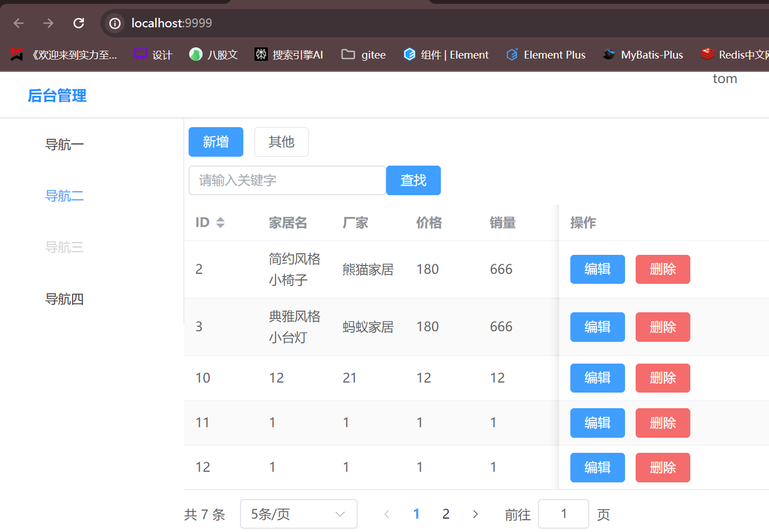Click the 后台管理 title
Viewport: 769px width, 532px height.
coord(57,96)
